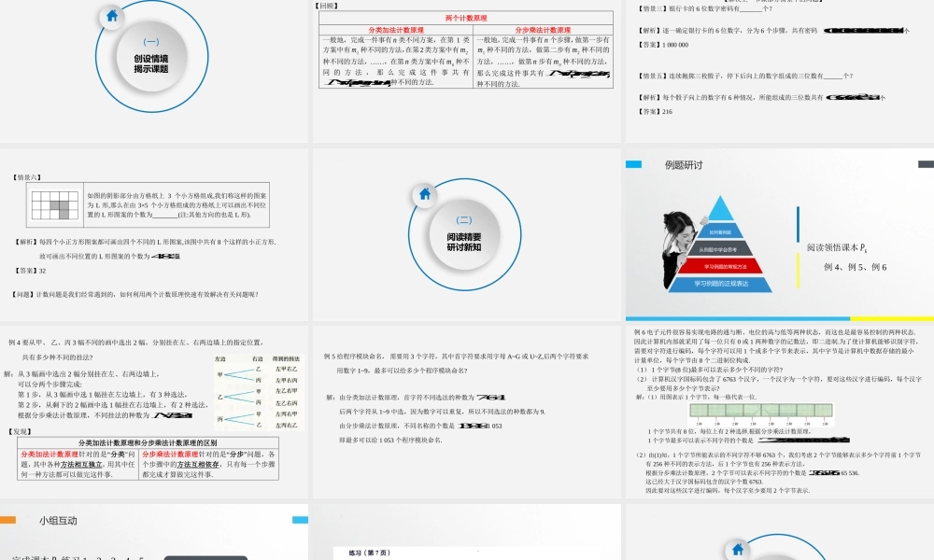Click the home icon on the 阅读精要研讨新知 slide
934x560 pixels.
click(425, 196)
